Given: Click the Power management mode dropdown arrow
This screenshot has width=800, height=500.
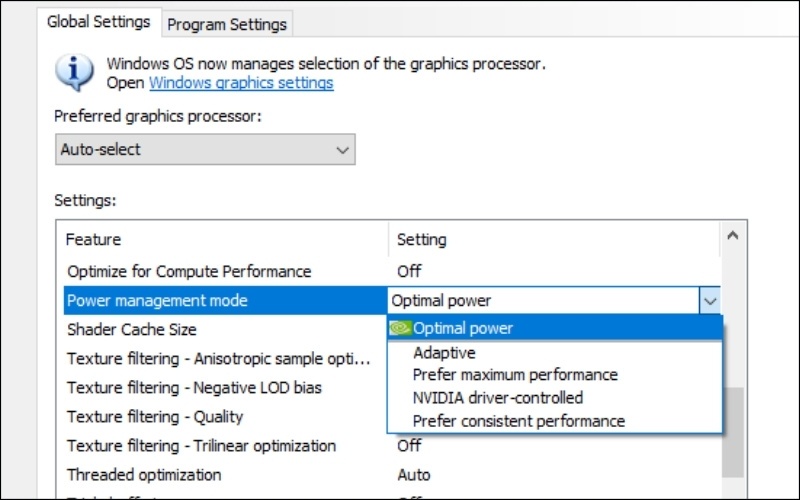Looking at the screenshot, I should (x=710, y=300).
